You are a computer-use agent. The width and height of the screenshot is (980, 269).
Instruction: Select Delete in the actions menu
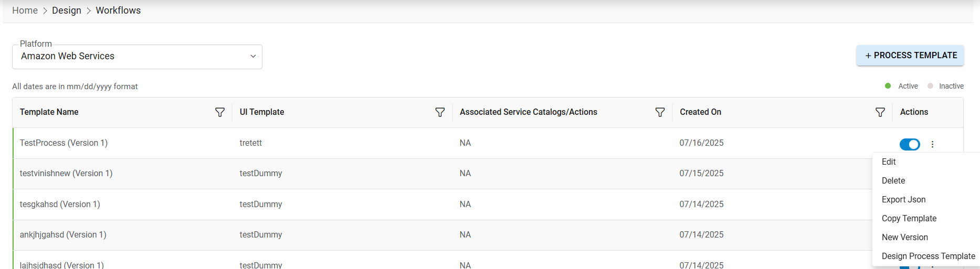(x=893, y=181)
